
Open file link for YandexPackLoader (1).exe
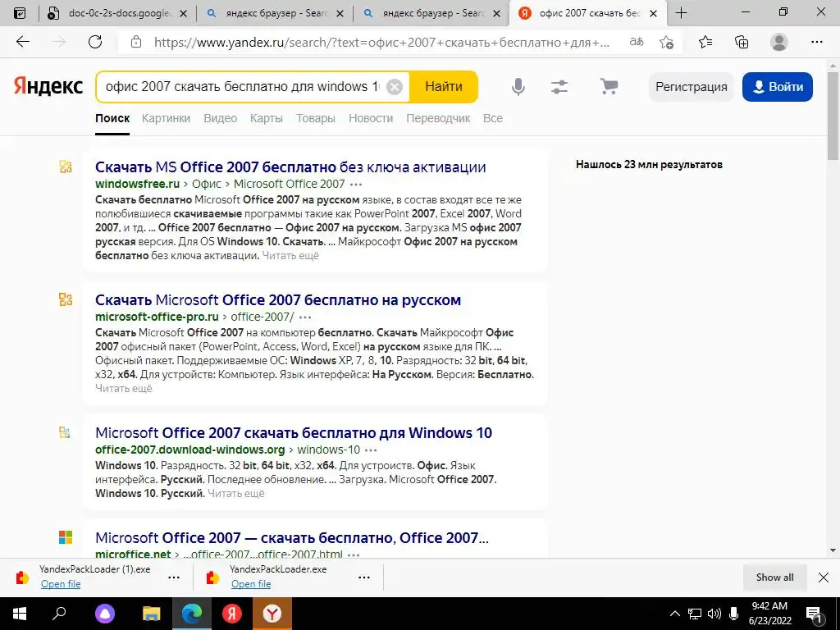point(61,584)
